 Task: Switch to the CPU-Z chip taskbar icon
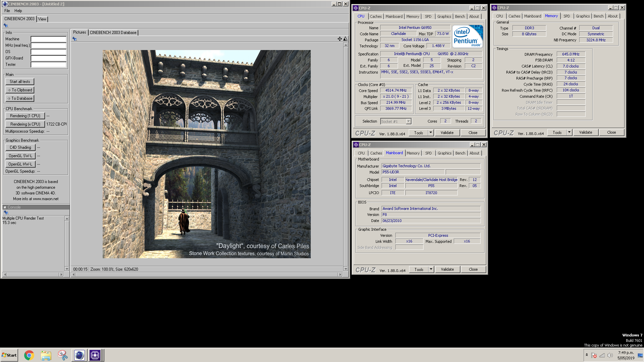[x=95, y=355]
